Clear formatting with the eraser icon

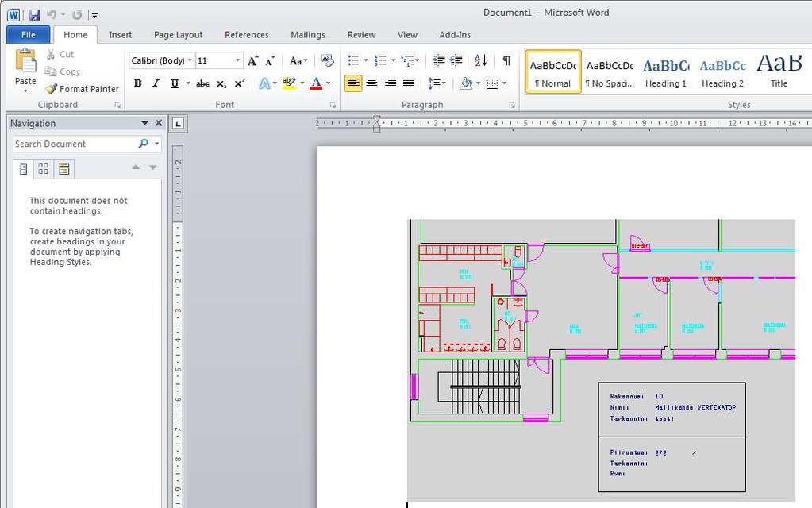click(327, 60)
